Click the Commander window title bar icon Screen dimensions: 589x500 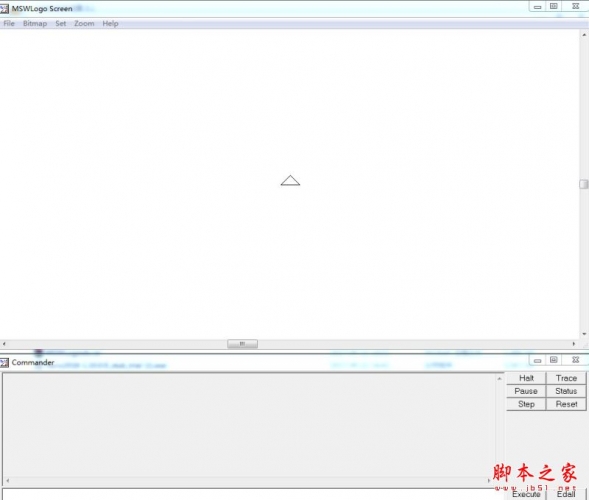pyautogui.click(x=4, y=363)
